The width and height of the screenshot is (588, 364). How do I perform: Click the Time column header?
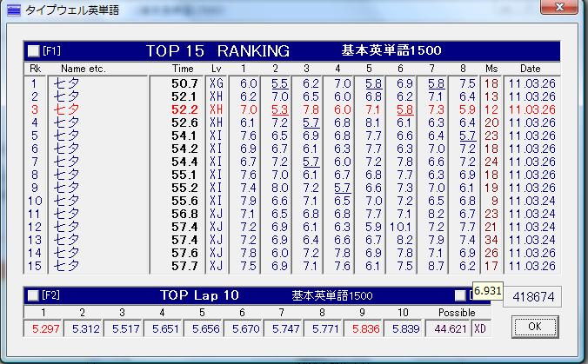coord(183,69)
